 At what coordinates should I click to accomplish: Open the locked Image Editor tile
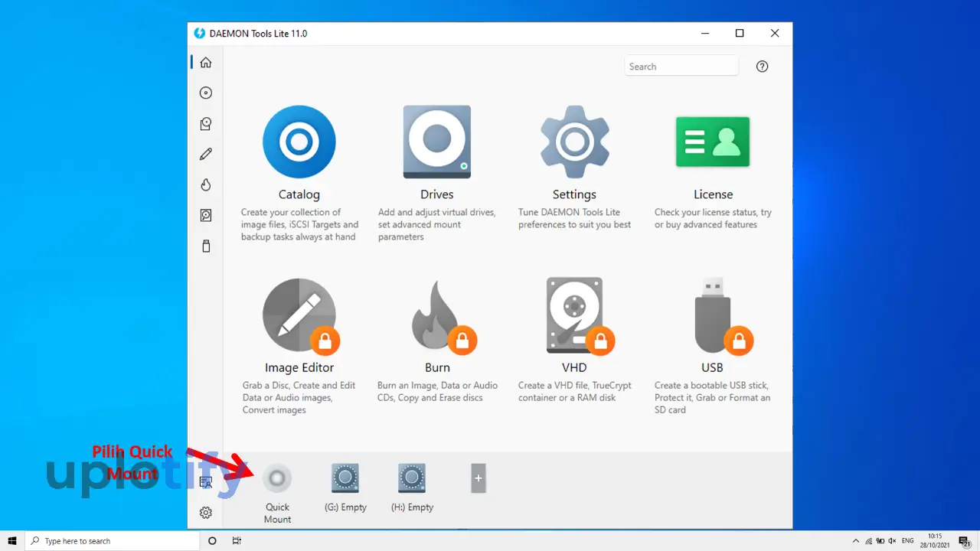tap(299, 315)
